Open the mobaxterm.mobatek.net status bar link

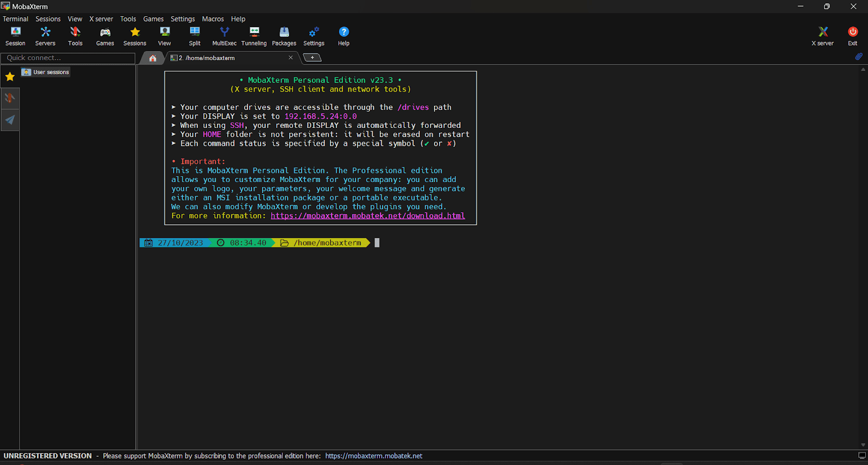pos(374,456)
